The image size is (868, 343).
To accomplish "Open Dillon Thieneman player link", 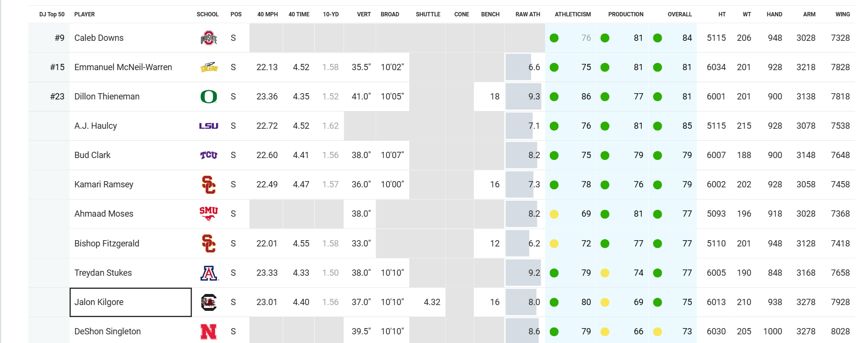I will pyautogui.click(x=107, y=97).
